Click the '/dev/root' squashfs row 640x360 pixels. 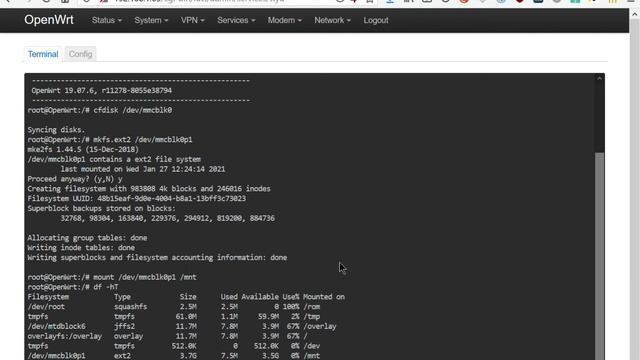[x=174, y=307]
